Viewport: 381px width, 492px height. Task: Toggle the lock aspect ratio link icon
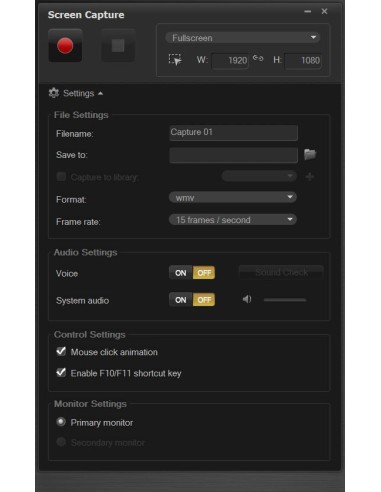[258, 58]
